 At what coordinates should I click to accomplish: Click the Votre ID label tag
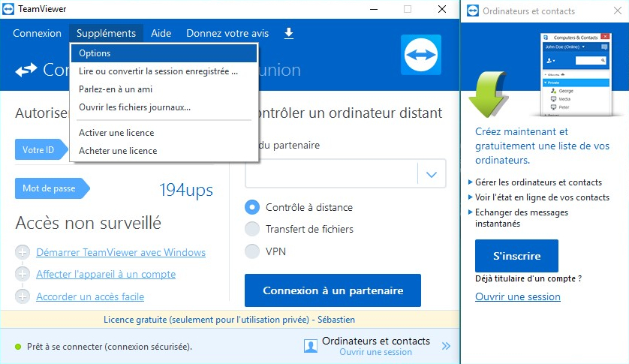[41, 149]
